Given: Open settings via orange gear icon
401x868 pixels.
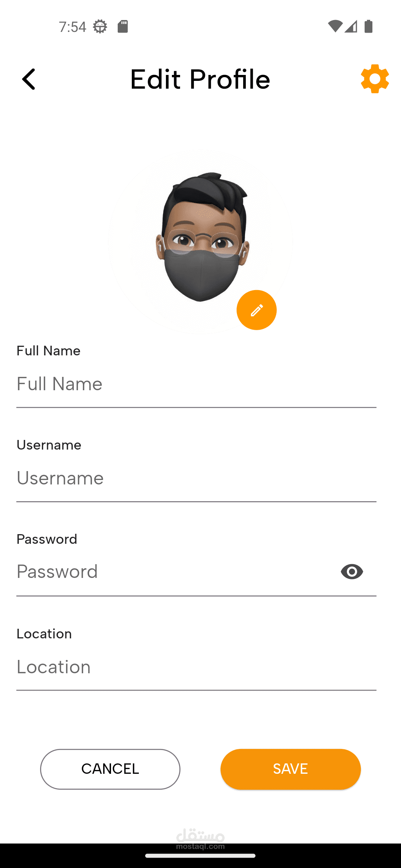Looking at the screenshot, I should pyautogui.click(x=375, y=79).
